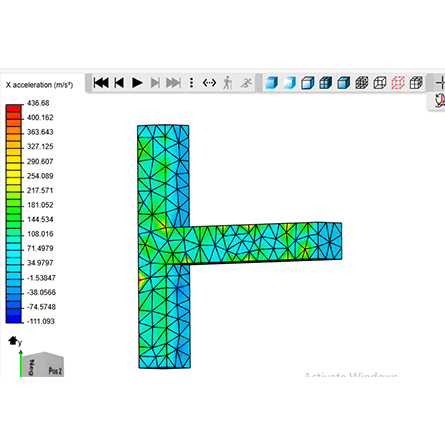Choose the last black grid cube display
Screen dimensions: 445x443
[416, 83]
